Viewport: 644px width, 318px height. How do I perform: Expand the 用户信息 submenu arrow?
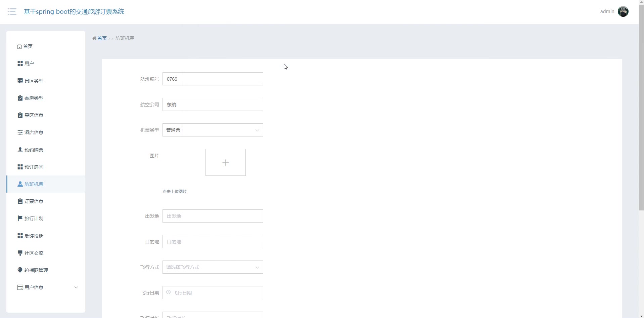pyautogui.click(x=76, y=287)
